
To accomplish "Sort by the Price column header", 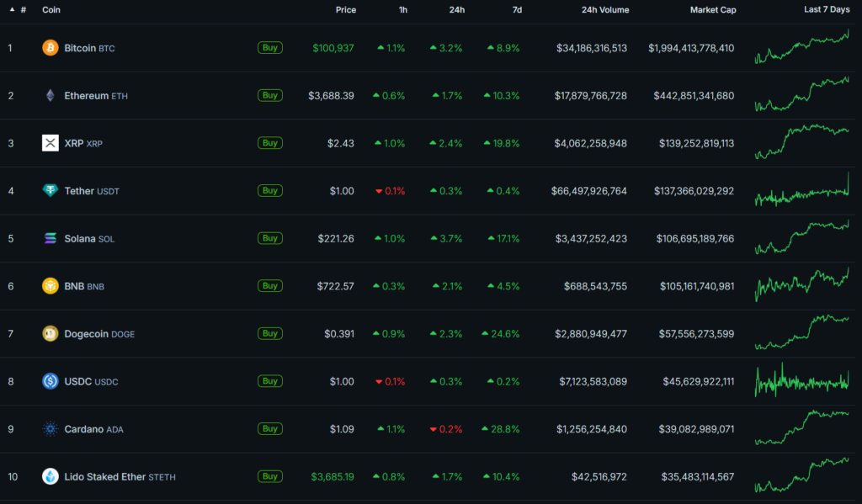I will pos(345,10).
